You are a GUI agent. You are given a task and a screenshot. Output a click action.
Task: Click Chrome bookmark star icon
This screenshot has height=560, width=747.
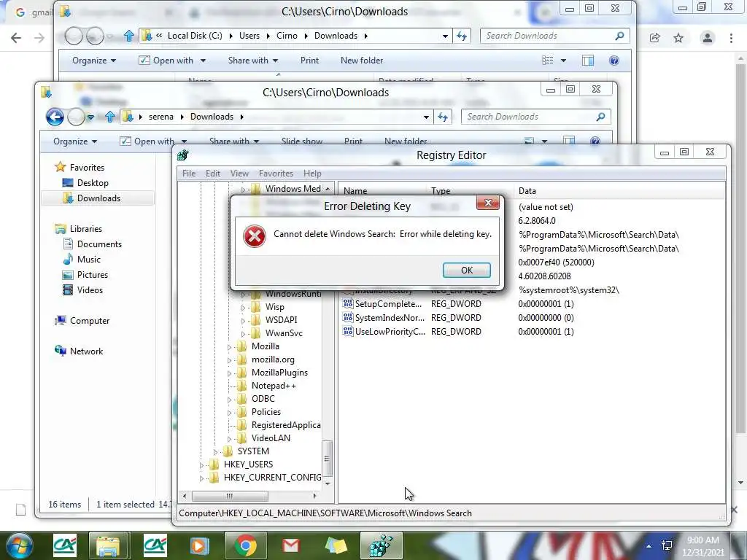coord(678,38)
